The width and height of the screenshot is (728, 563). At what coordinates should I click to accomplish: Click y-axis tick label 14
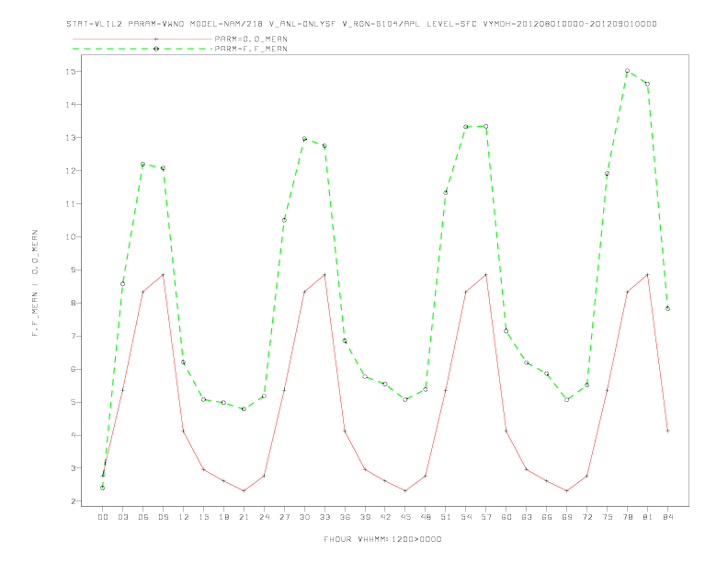coord(71,105)
